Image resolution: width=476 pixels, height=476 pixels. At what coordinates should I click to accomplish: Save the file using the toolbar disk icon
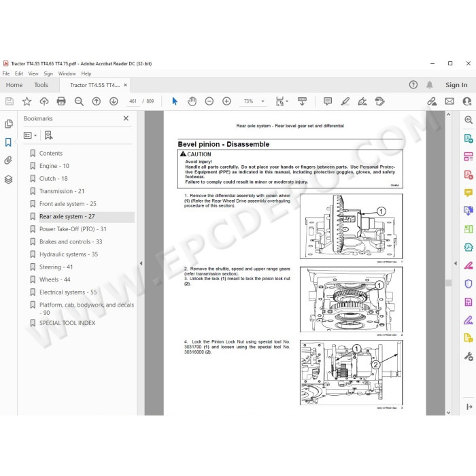pos(10,101)
